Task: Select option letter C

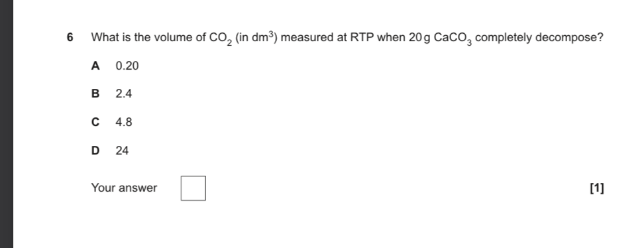Action: pyautogui.click(x=95, y=122)
